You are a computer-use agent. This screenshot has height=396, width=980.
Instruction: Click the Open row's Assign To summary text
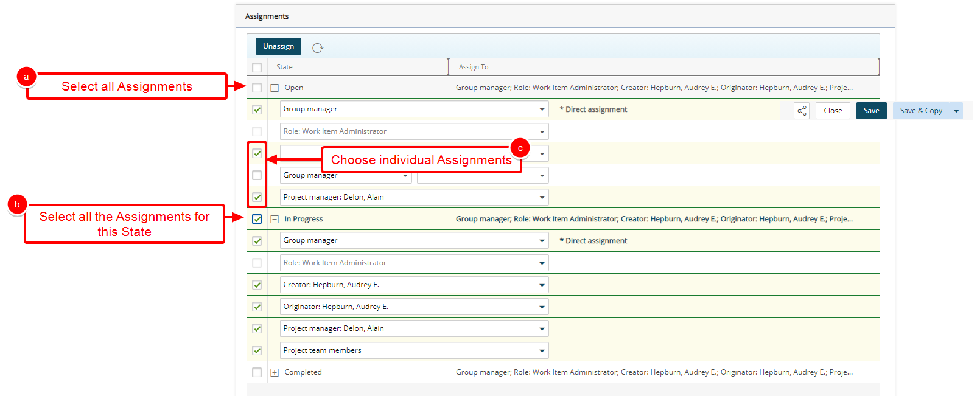click(x=654, y=88)
